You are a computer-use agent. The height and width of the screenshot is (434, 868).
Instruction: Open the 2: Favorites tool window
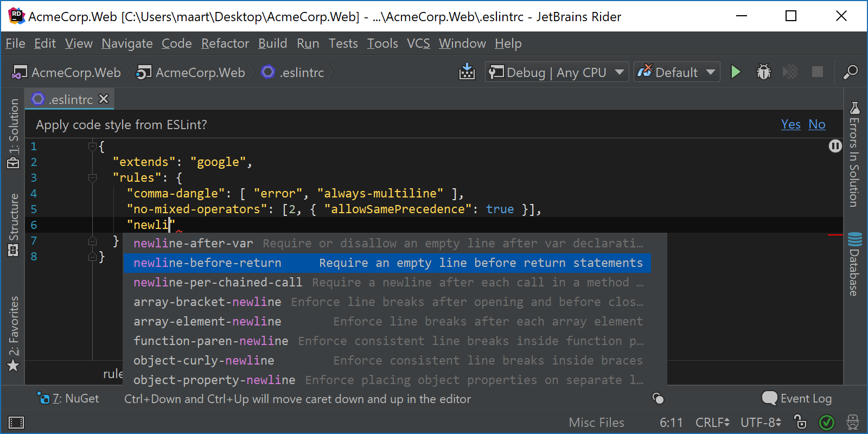14,334
